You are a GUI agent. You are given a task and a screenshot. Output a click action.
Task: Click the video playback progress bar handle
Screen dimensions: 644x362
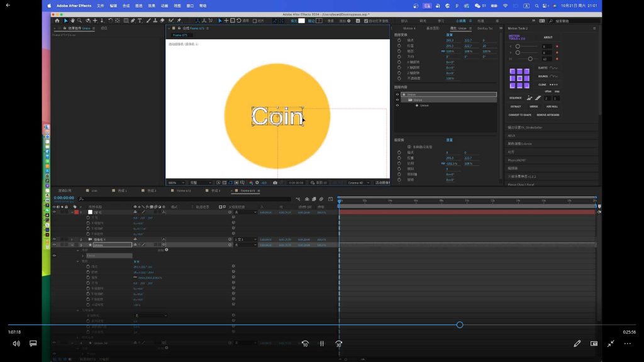460,325
